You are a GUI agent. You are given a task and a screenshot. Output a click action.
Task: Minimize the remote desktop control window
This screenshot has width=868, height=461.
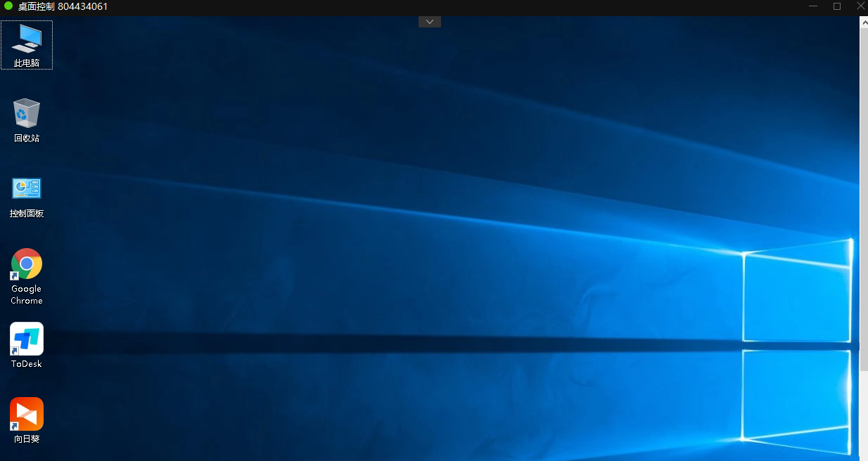813,6
